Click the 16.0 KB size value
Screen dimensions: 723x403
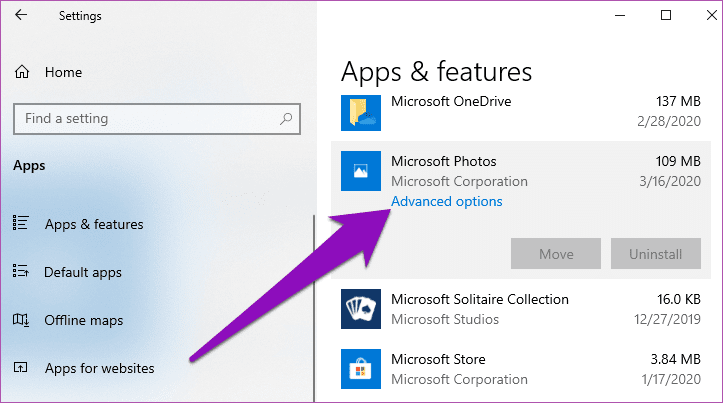[679, 299]
